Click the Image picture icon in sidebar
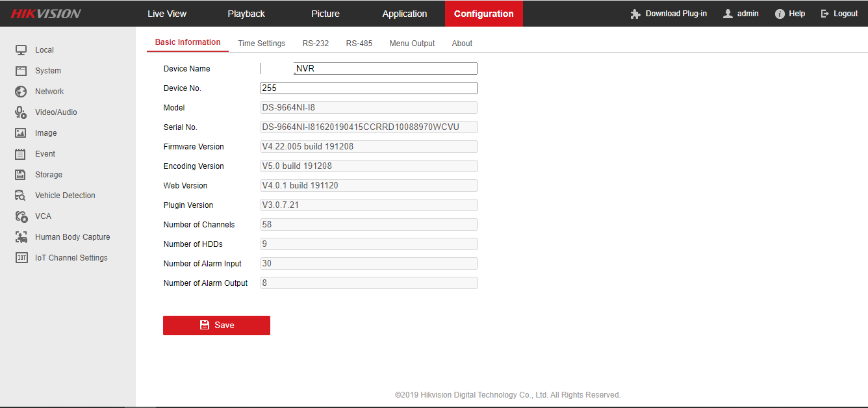 click(21, 133)
